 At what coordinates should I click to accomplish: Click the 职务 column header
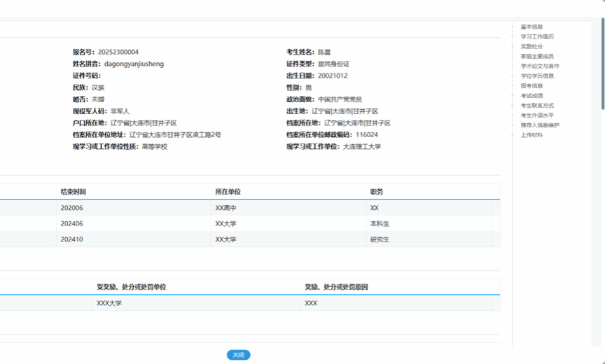377,192
